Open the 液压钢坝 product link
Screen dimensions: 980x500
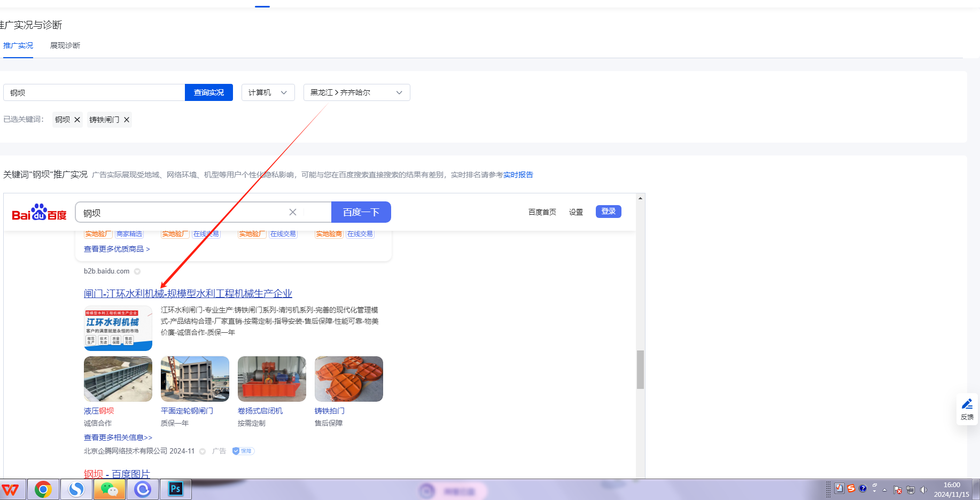(x=99, y=411)
